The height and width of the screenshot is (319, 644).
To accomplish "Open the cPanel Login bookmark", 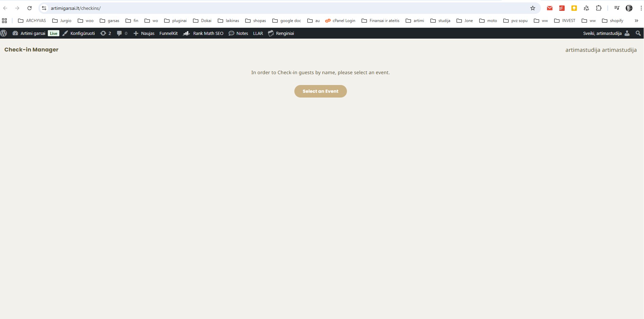I will tap(340, 21).
